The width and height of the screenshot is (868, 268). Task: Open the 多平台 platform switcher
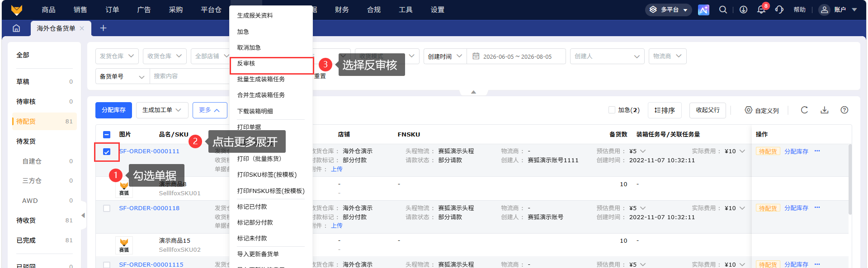pyautogui.click(x=668, y=9)
